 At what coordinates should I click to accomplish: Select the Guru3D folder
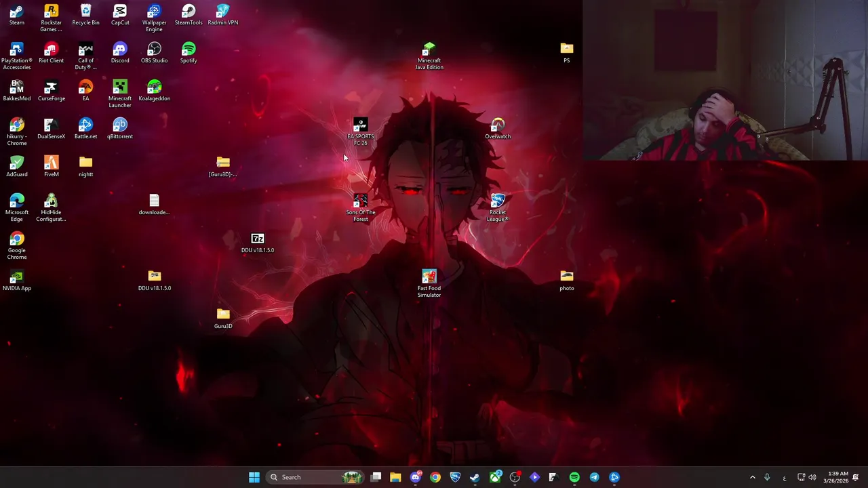[223, 319]
